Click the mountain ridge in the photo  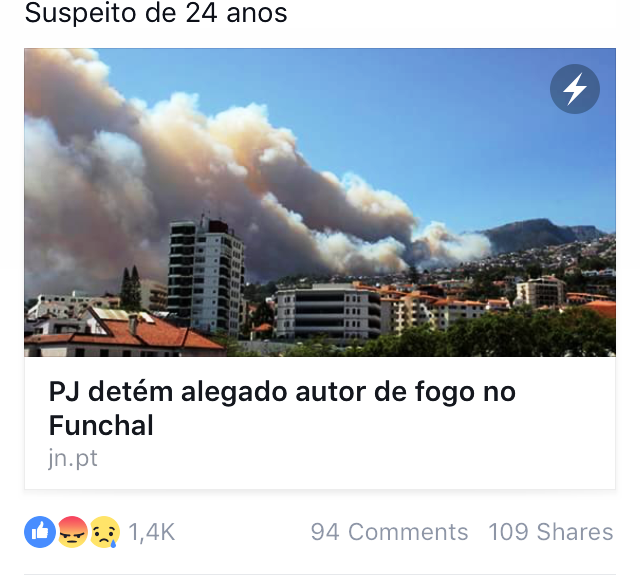pos(539,233)
